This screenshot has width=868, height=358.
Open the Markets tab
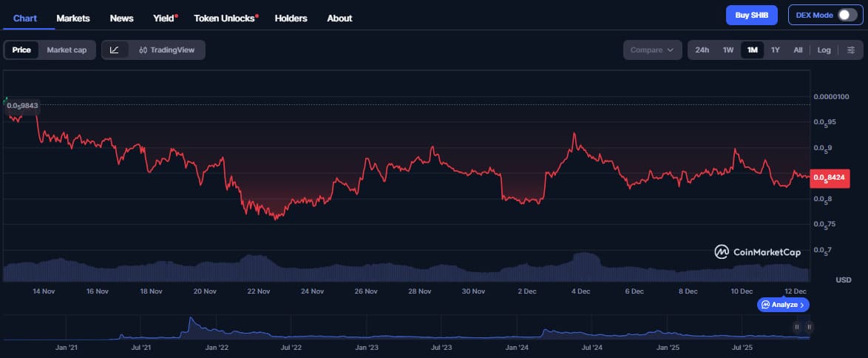point(73,18)
